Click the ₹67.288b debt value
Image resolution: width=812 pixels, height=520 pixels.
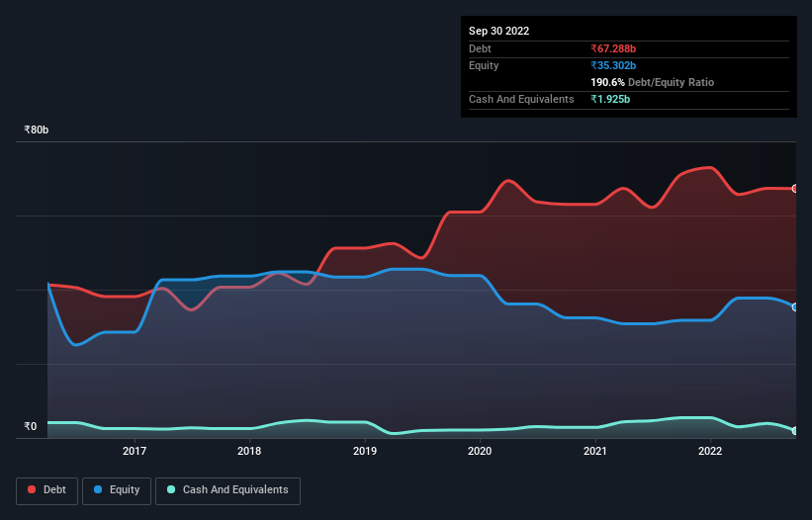(613, 48)
